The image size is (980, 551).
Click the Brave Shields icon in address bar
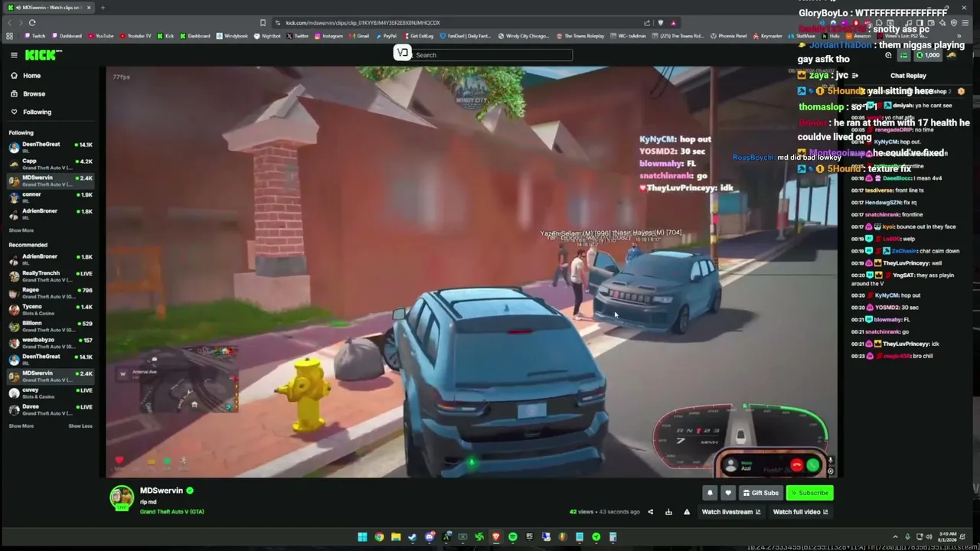click(661, 23)
